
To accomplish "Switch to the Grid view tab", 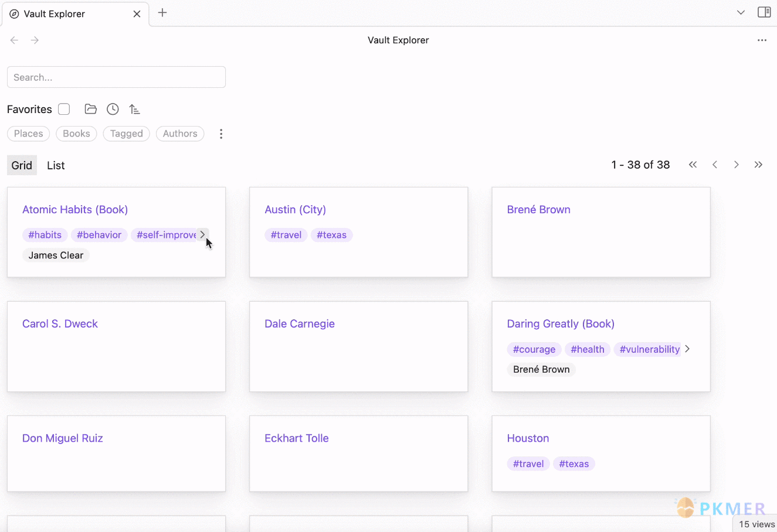I will (22, 165).
